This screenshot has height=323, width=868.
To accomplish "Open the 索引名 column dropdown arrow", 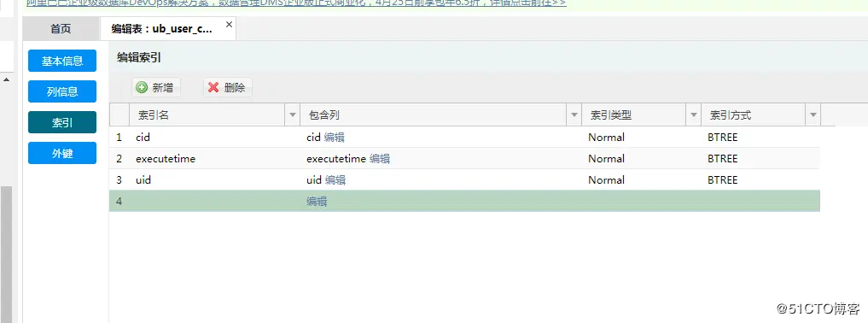I will [x=293, y=115].
